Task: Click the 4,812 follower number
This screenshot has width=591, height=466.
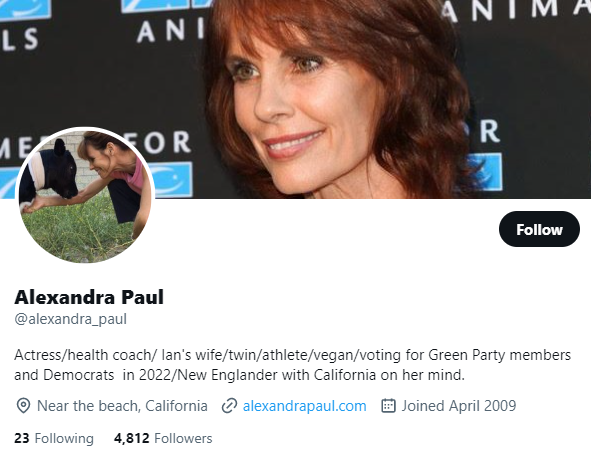Action: 132,438
